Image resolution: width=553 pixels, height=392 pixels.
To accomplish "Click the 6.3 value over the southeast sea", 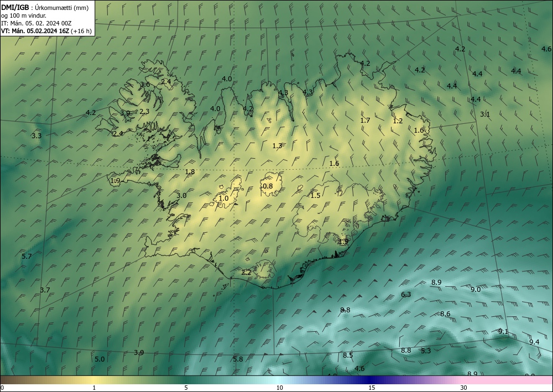I will pos(406,294).
